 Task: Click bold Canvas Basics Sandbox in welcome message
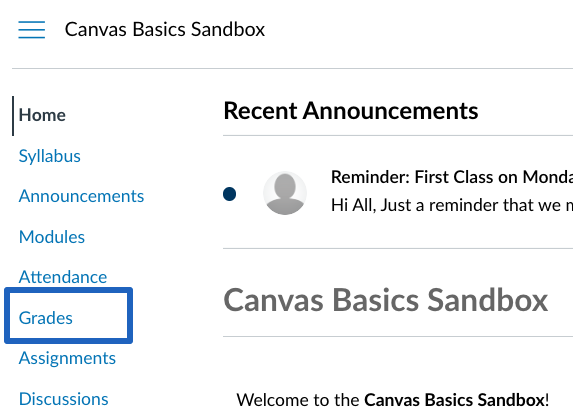pos(455,400)
